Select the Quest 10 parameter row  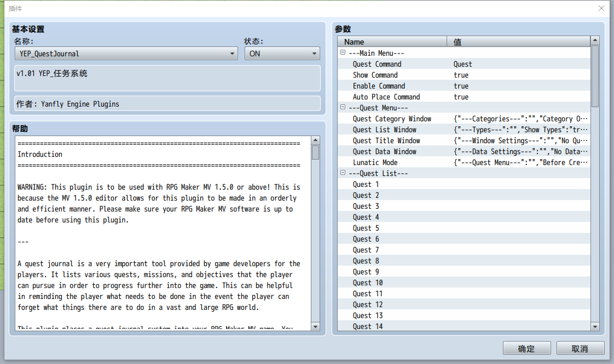coord(464,283)
